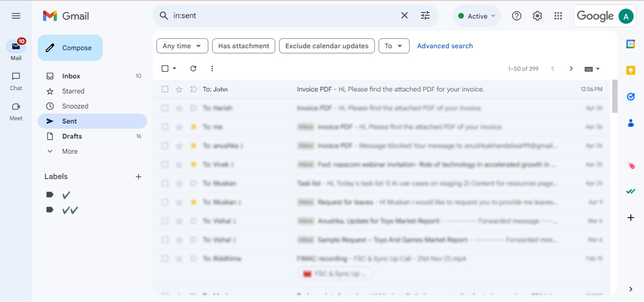Viewport: 644px width, 302px height.
Task: Open the main menu hamburger icon
Action: click(x=16, y=16)
